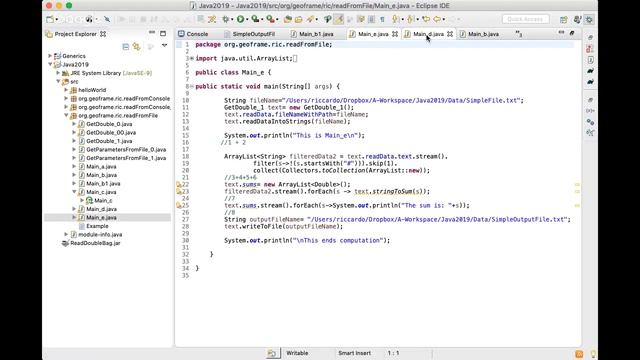Select the Main_b.java editor tab
Image resolution: width=640 pixels, height=360 pixels.
[480, 34]
